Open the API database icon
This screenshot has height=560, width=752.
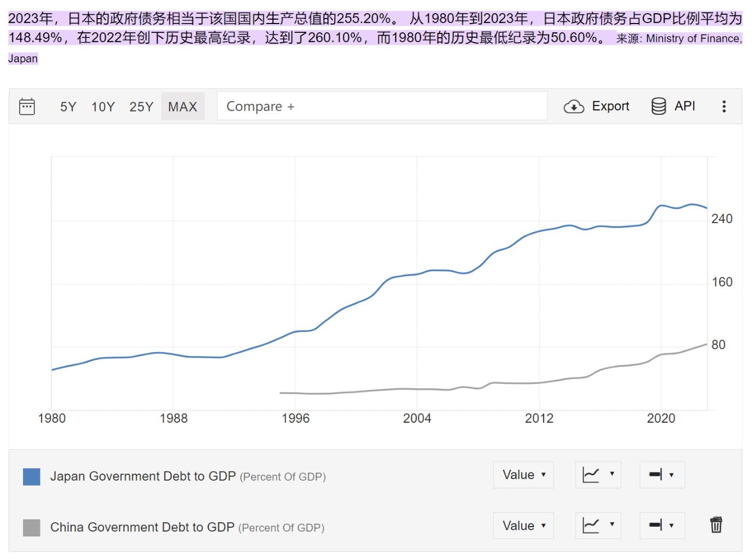(x=658, y=106)
